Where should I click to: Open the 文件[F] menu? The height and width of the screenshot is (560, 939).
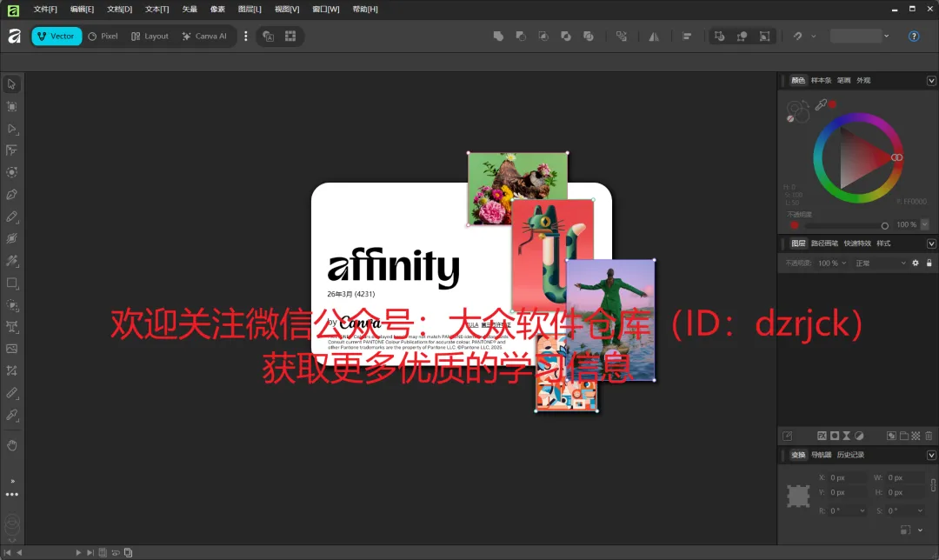coord(45,9)
